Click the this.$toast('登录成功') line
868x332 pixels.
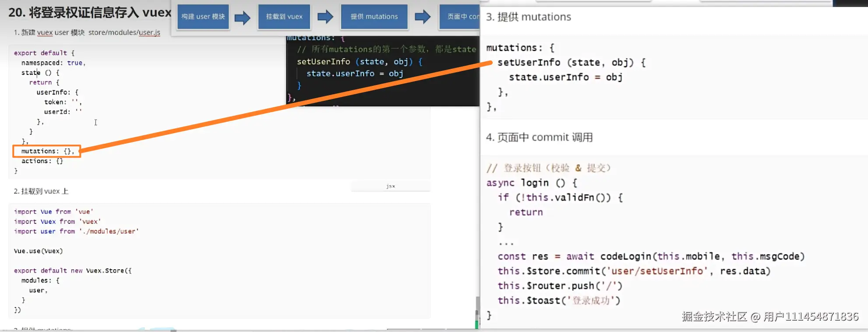[559, 300]
